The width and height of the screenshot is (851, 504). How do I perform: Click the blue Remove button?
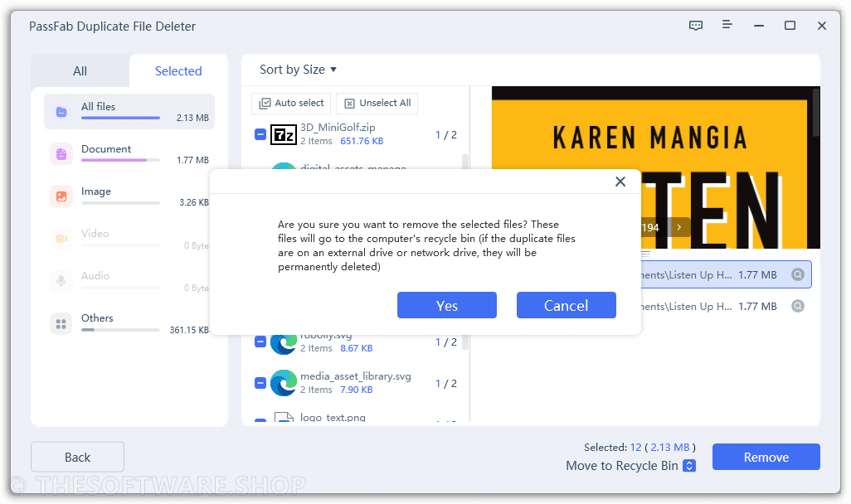coord(766,457)
